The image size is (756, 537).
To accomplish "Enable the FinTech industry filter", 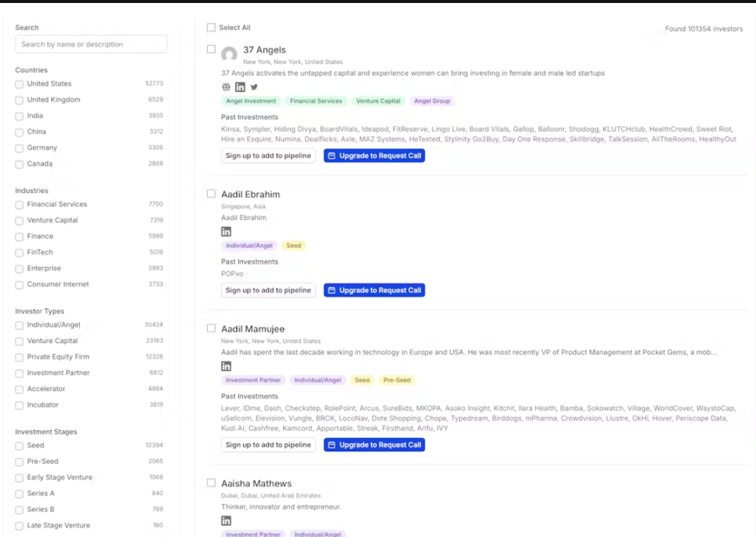I will click(19, 253).
